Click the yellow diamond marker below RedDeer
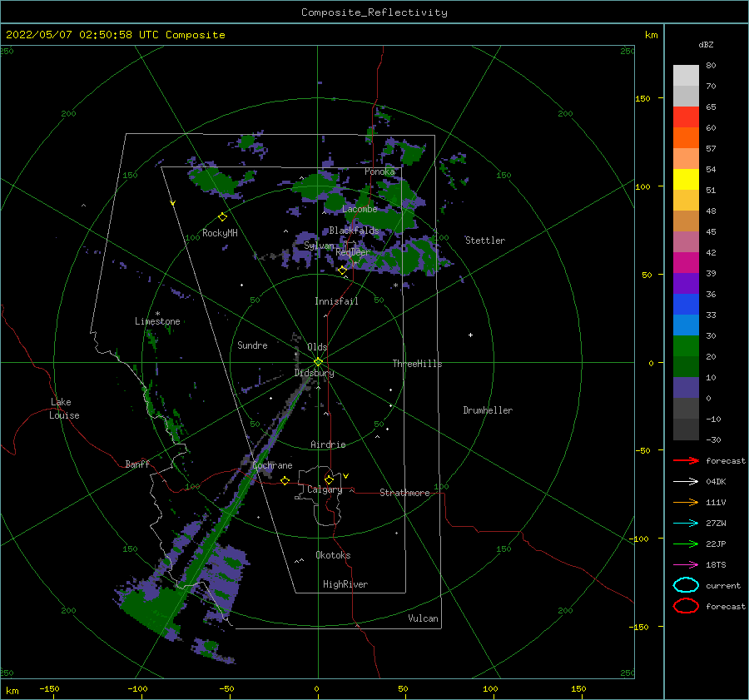The width and height of the screenshot is (749, 700). click(342, 271)
